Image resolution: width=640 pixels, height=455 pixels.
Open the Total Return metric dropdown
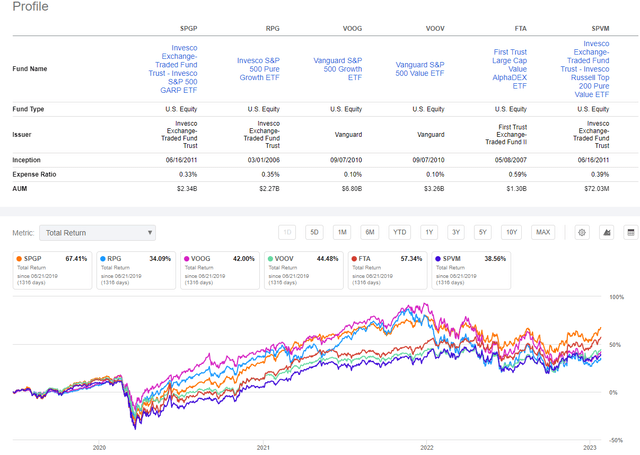(x=97, y=233)
